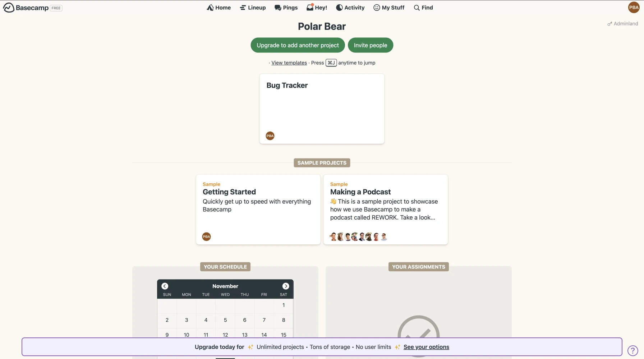Click the help question mark icon

pos(632,350)
